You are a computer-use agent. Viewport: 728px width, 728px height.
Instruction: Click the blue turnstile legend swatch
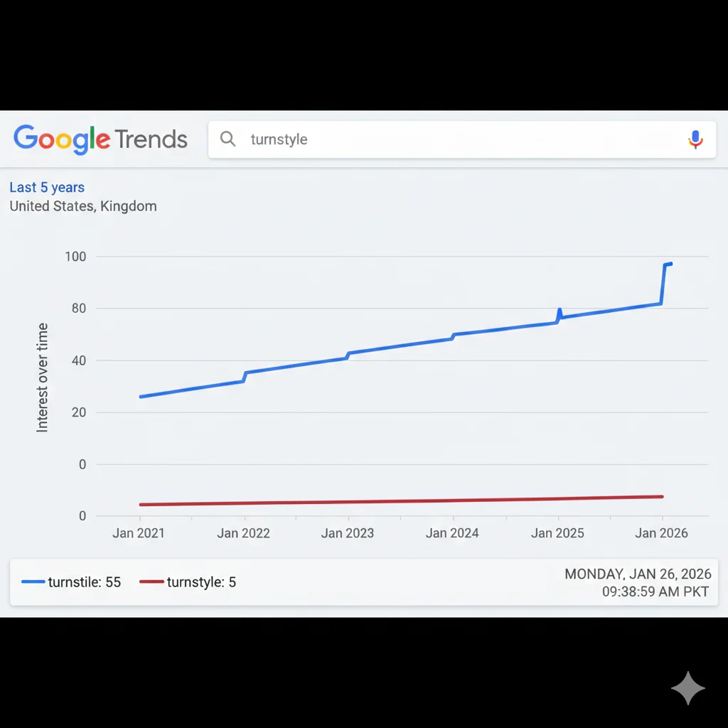tap(33, 582)
